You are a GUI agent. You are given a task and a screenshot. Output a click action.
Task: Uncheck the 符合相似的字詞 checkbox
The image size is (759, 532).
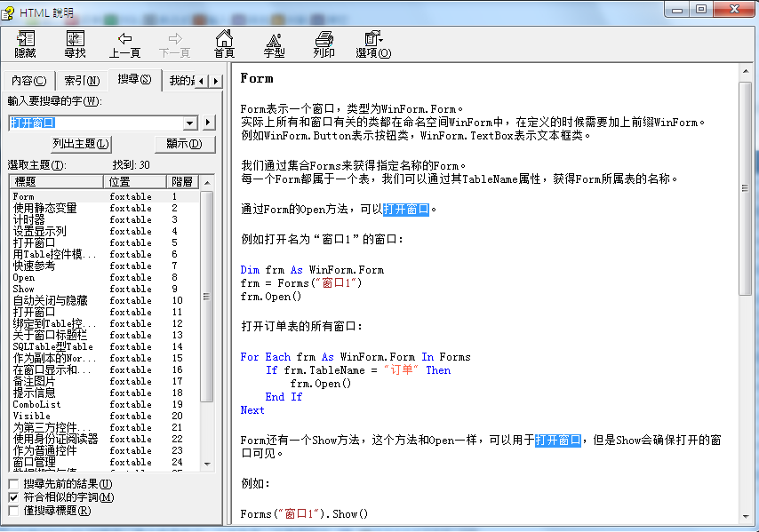[x=13, y=497]
